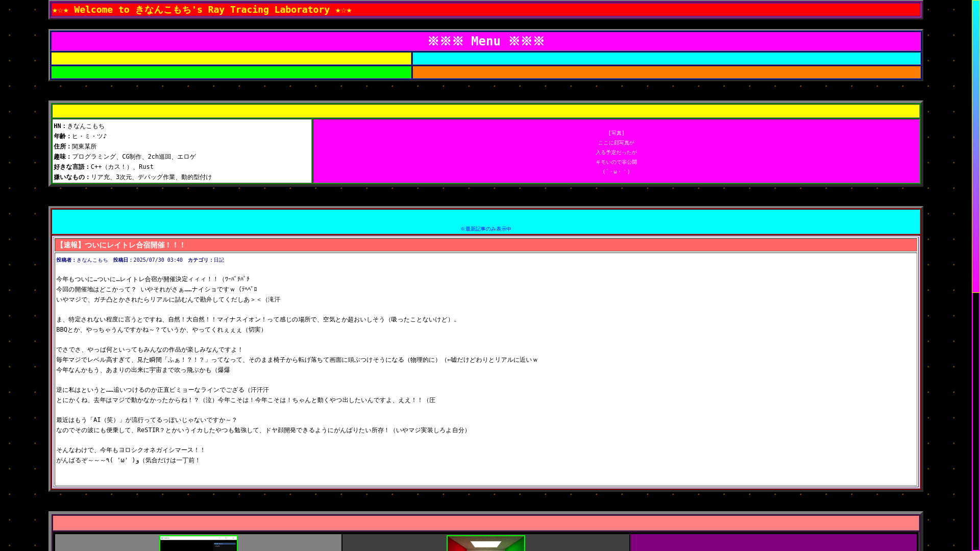This screenshot has height=551, width=980.
Task: Click the キモいので非公開 line
Action: tap(617, 162)
